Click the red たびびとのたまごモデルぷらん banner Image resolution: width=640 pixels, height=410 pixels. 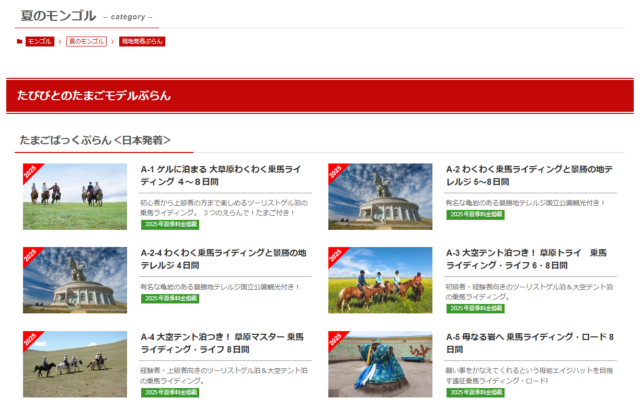click(x=320, y=96)
